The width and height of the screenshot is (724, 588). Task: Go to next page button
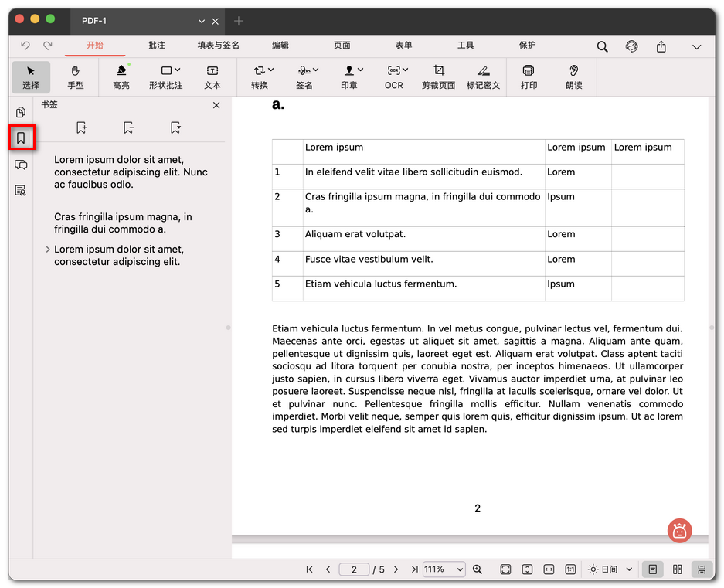click(396, 569)
